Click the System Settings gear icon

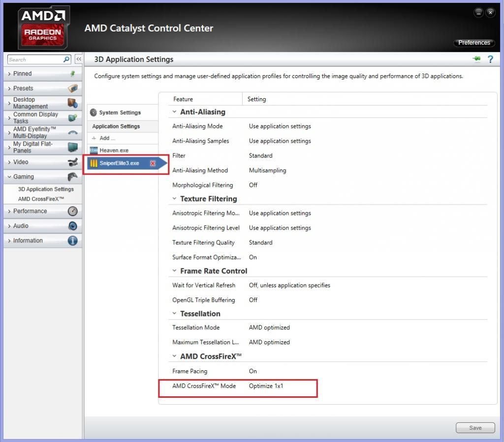click(x=93, y=113)
